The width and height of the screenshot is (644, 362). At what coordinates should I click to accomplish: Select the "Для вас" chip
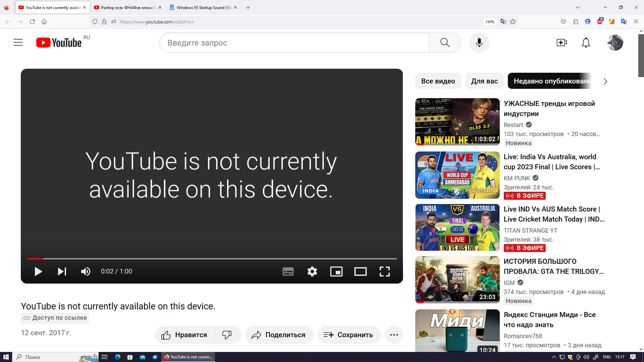[484, 81]
